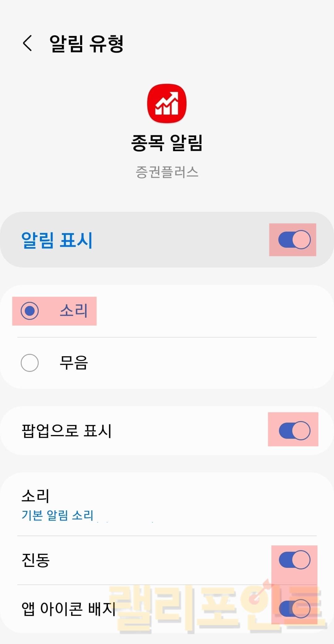Select the 무음 radio button

[x=30, y=363]
